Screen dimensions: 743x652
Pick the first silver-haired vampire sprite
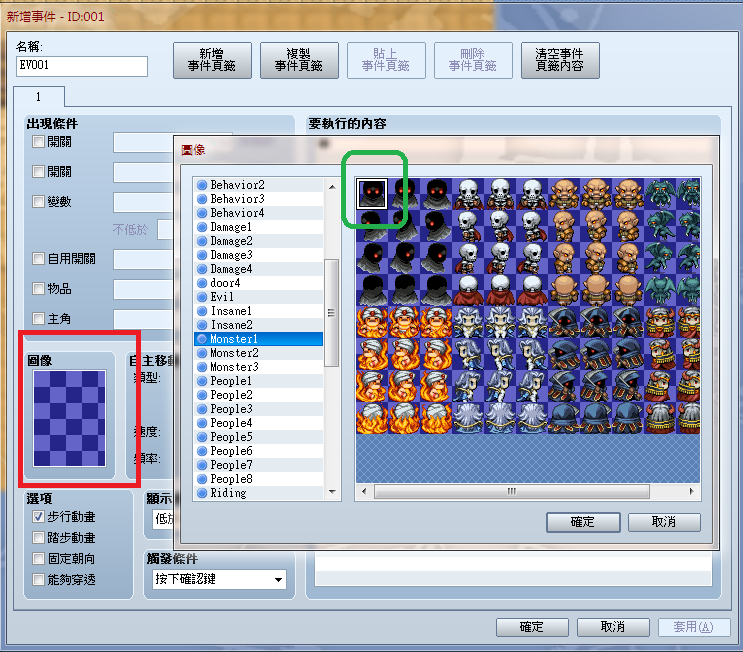tap(468, 322)
